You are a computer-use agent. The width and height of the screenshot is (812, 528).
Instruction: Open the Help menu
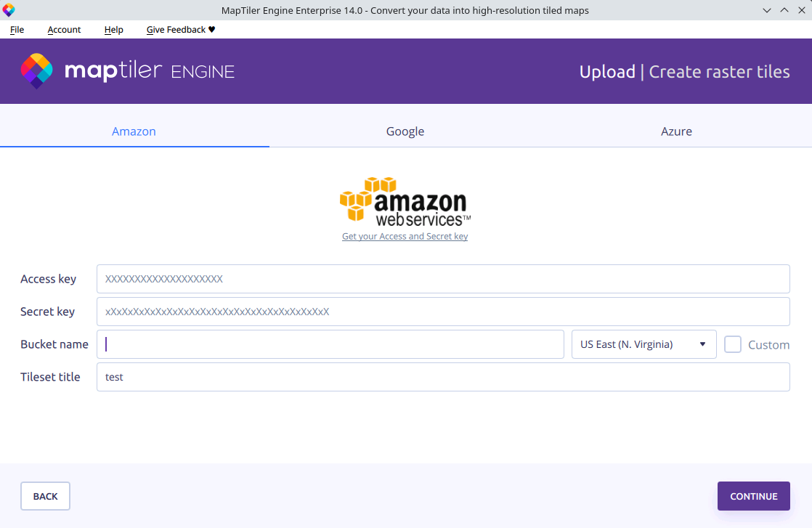coord(113,30)
